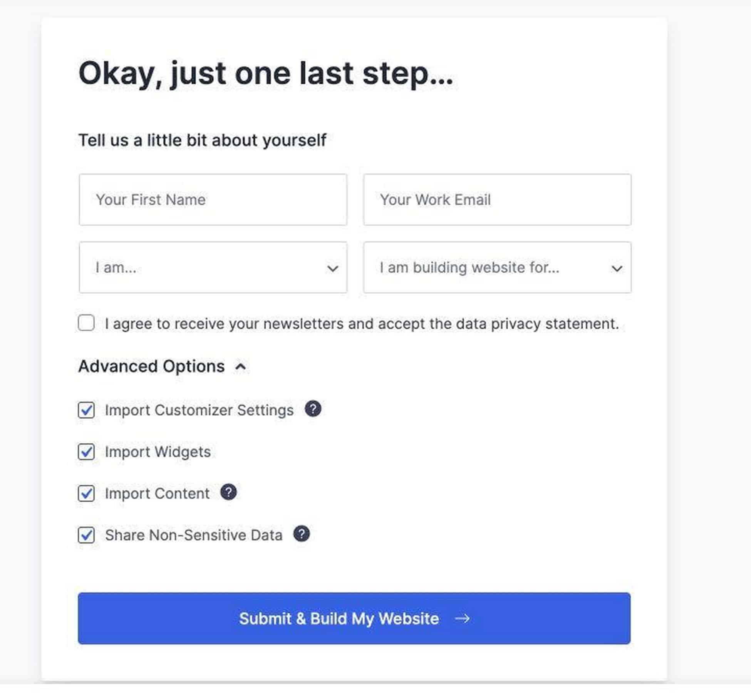
Task: Click the 'Import Widgets' label text
Action: pos(158,452)
